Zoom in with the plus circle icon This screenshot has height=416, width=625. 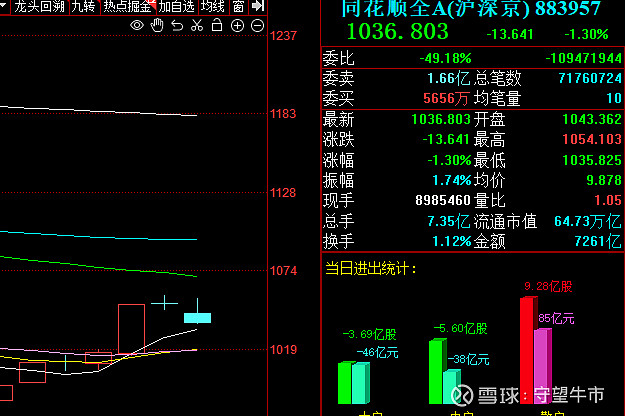tap(238, 26)
